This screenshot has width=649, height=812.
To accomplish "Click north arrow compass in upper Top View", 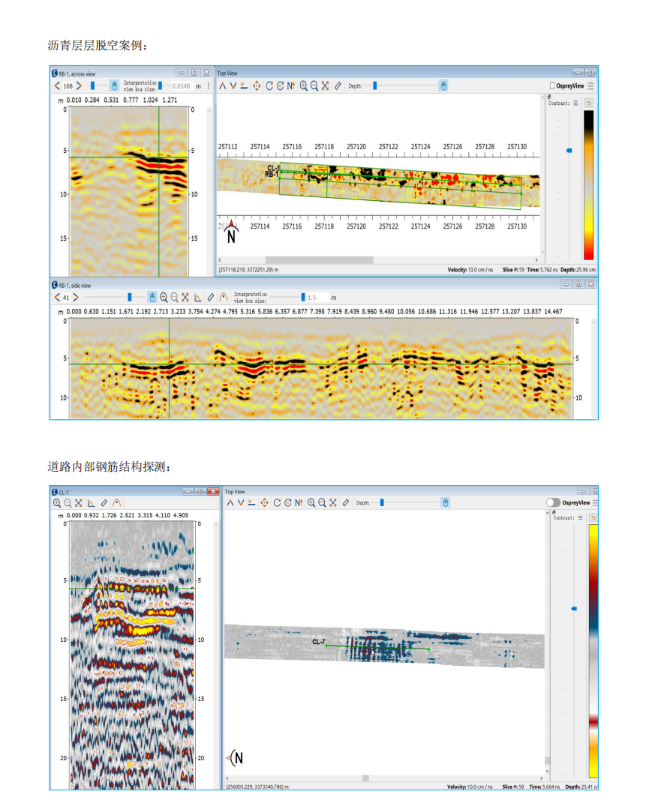I will [x=231, y=232].
